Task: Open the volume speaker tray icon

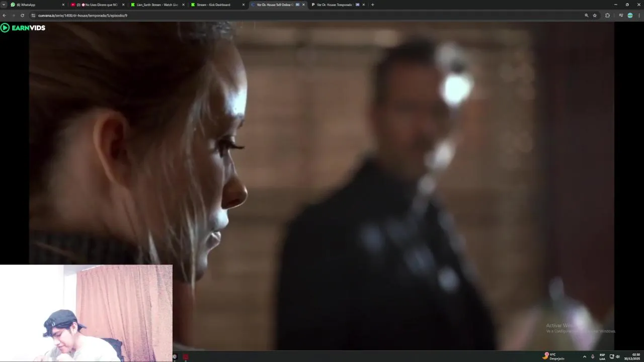Action: coord(617,356)
